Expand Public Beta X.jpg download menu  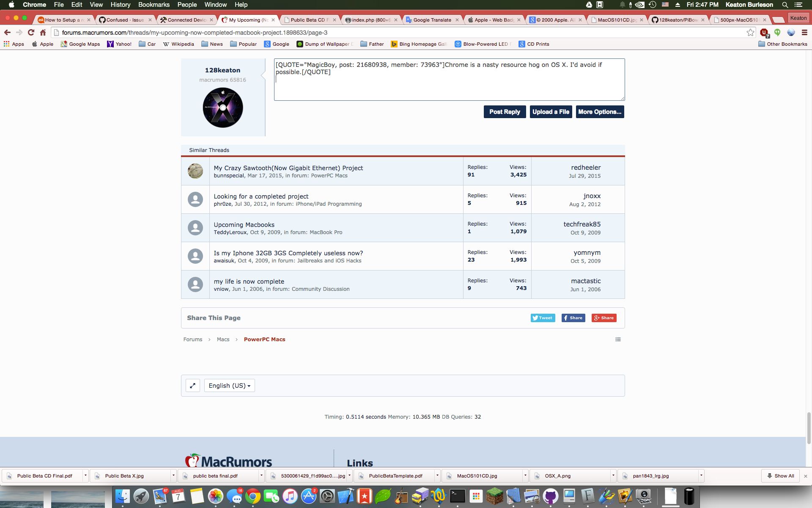click(x=173, y=476)
